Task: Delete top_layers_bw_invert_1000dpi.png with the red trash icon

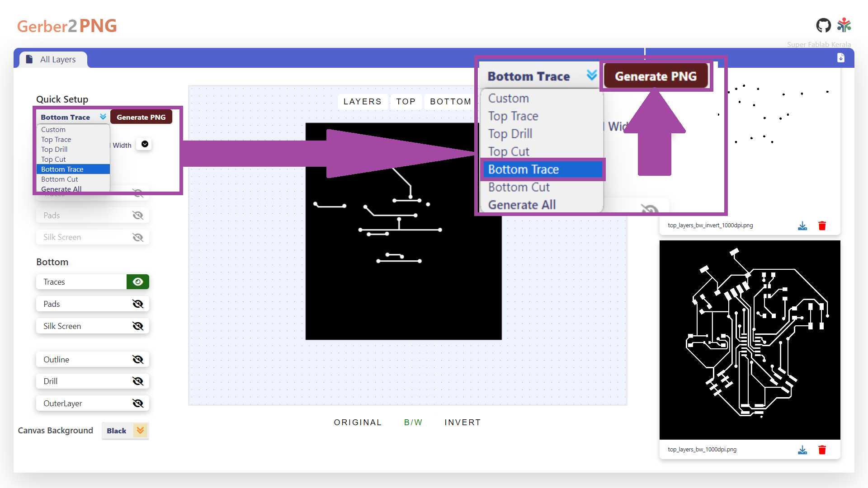Action: tap(822, 225)
